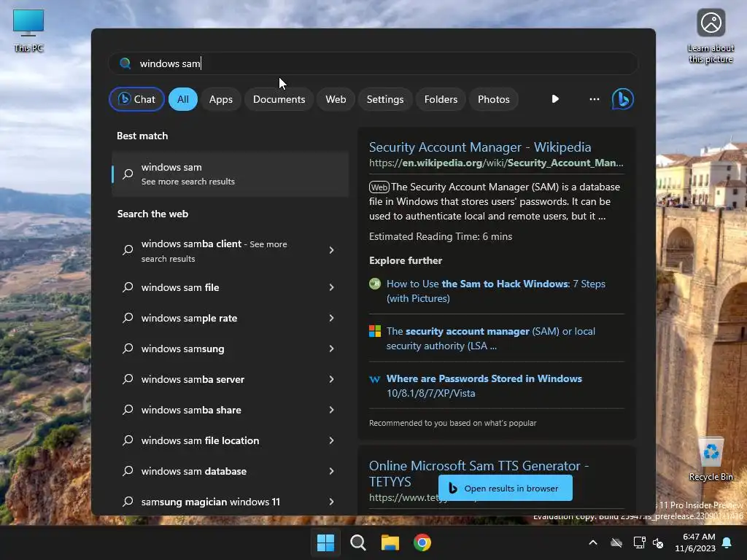Expand windows samsung suggestion arrow
Viewport: 747px width, 560px height.
(x=332, y=349)
